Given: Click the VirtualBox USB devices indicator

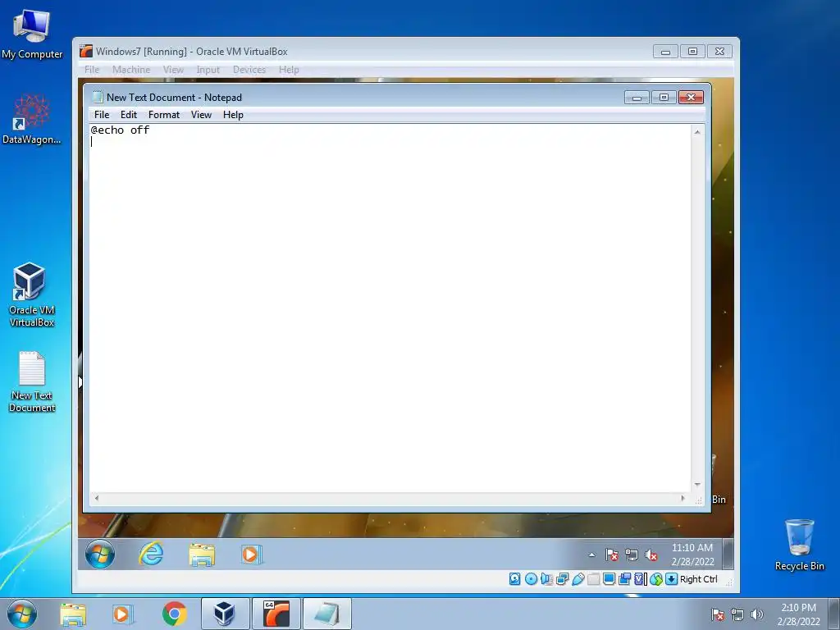Looking at the screenshot, I should (x=577, y=579).
